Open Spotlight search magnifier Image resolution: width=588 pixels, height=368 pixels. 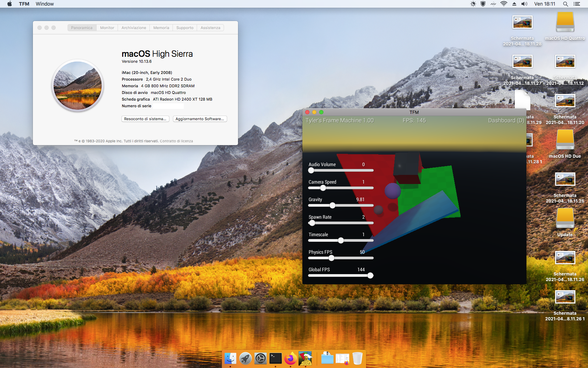(x=565, y=4)
